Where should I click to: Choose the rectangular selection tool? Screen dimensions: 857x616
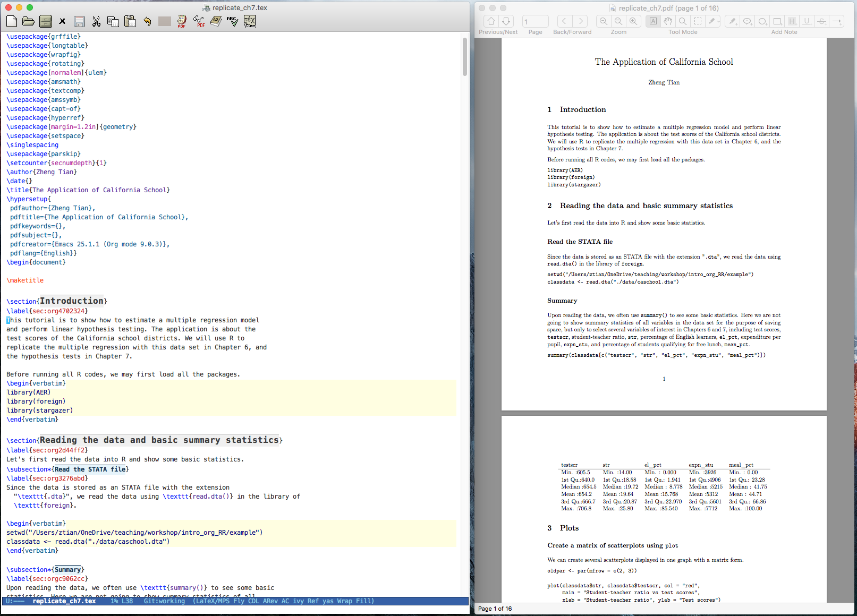tap(698, 21)
